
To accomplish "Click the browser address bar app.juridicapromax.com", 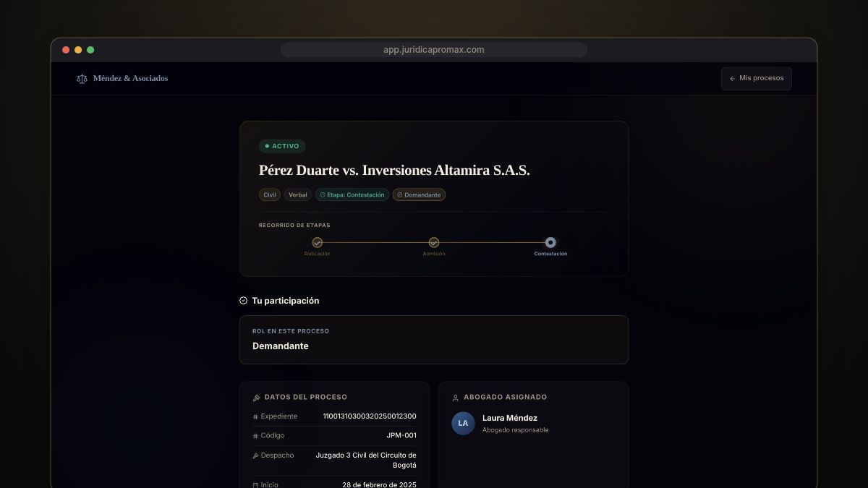I will (434, 50).
